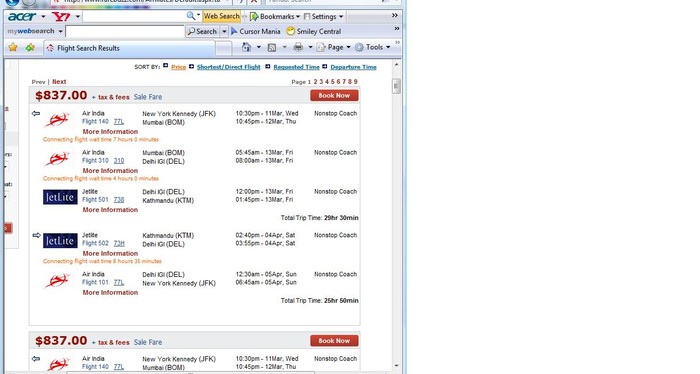
Task: Click the page scrollbar down arrow
Action: pyautogui.click(x=396, y=366)
